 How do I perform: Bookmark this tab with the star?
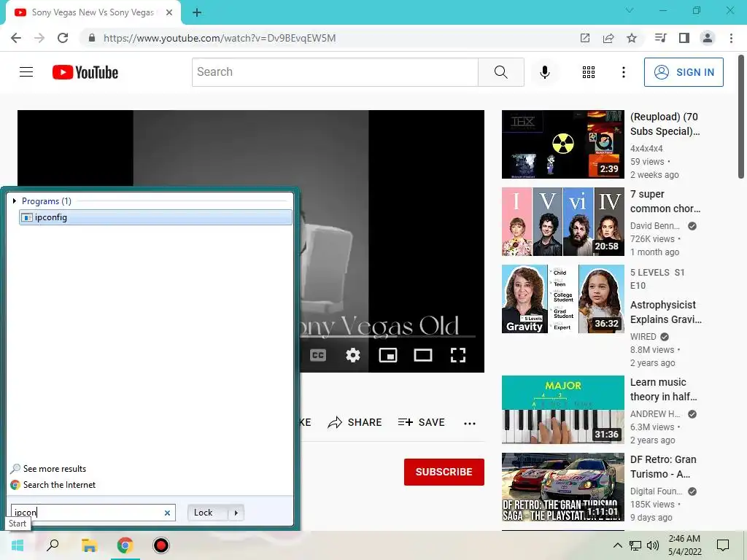[631, 38]
